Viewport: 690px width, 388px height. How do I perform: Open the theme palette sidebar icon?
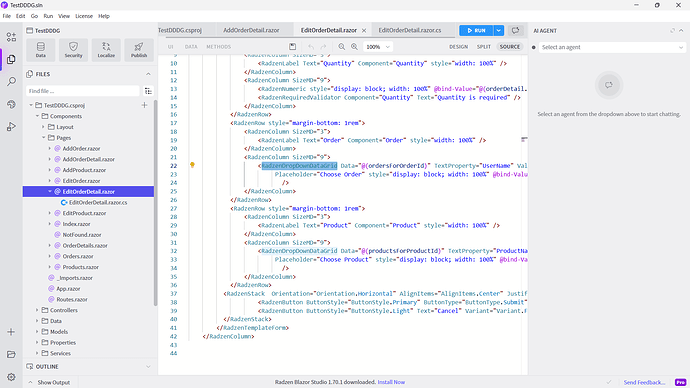11,104
